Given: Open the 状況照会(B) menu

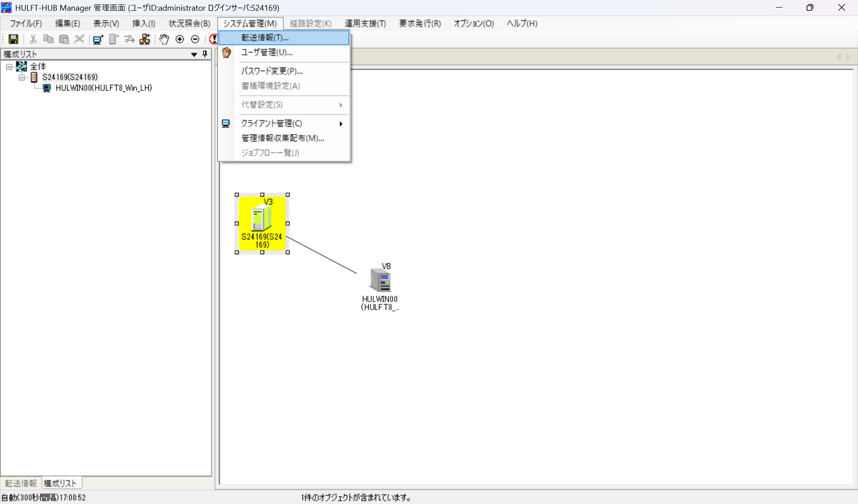Looking at the screenshot, I should click(x=189, y=24).
